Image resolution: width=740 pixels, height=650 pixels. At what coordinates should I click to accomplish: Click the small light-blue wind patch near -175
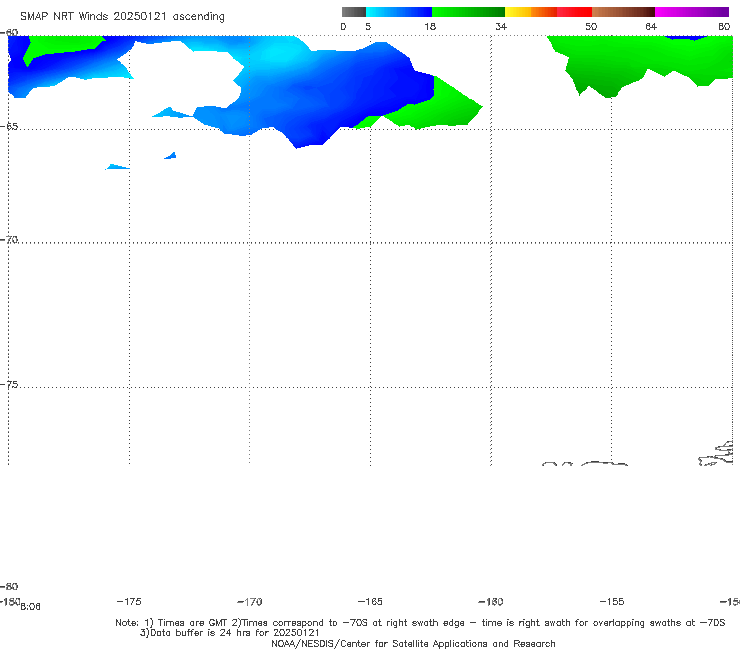pos(117,167)
